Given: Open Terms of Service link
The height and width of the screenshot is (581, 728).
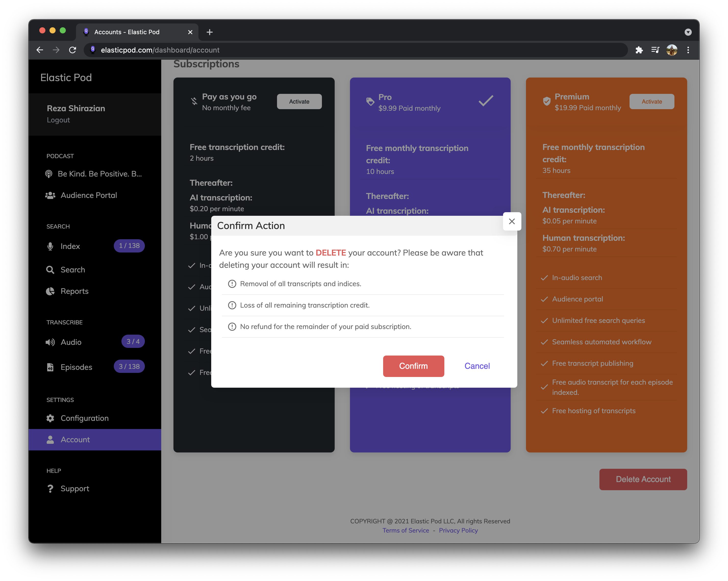Looking at the screenshot, I should (406, 530).
